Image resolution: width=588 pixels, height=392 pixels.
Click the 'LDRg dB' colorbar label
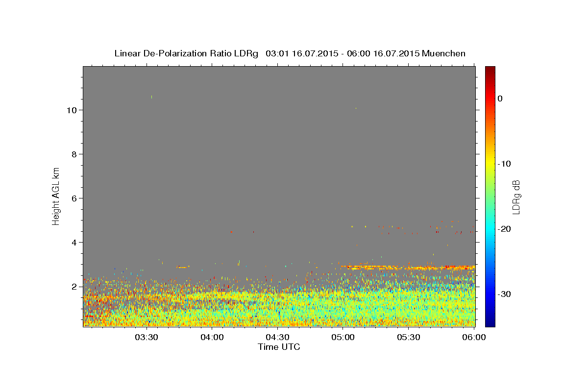pyautogui.click(x=516, y=196)
